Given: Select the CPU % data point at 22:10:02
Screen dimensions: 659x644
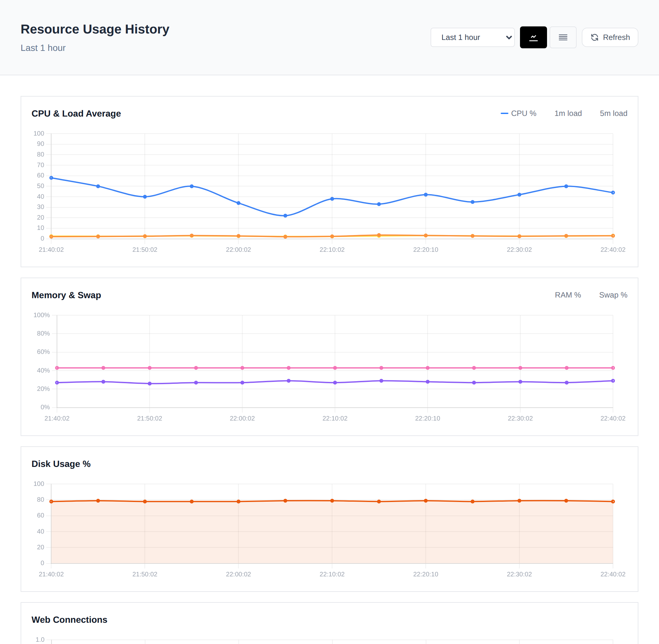Looking at the screenshot, I should [x=332, y=199].
